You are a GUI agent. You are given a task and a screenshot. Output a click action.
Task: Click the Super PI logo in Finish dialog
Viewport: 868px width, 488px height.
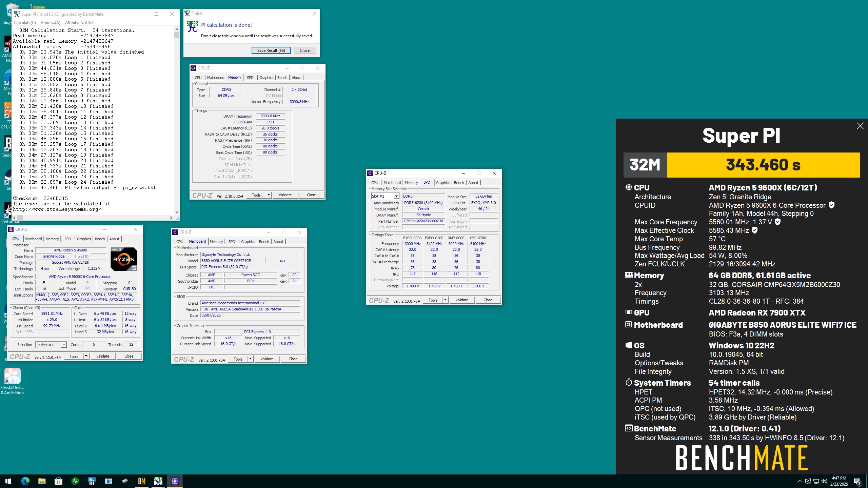point(192,26)
